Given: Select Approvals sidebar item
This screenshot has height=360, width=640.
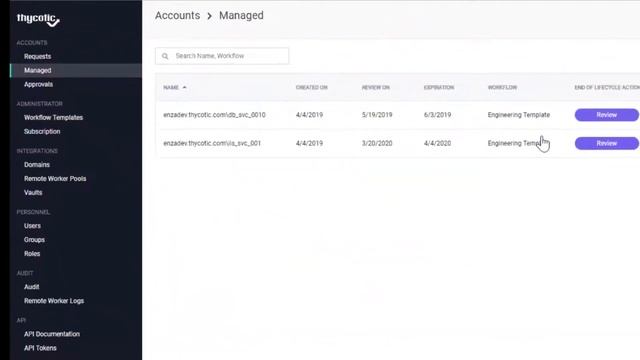Looking at the screenshot, I should pyautogui.click(x=38, y=84).
